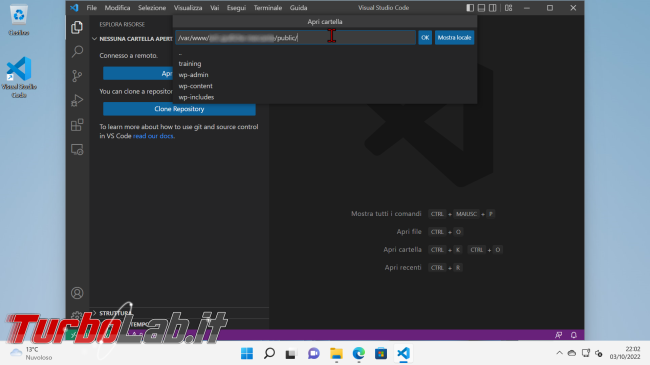Image resolution: width=650 pixels, height=365 pixels.
Task: Open the Remote Explorer view
Action: click(x=77, y=149)
